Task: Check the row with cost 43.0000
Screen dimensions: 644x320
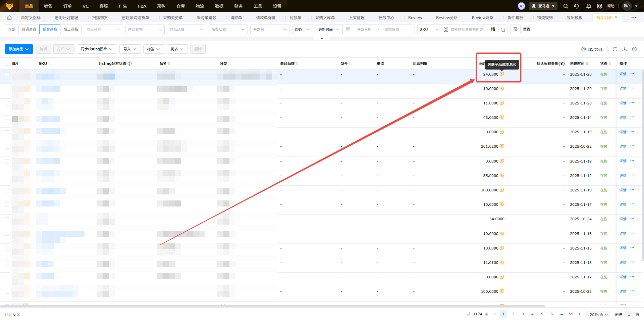Action: [7, 118]
